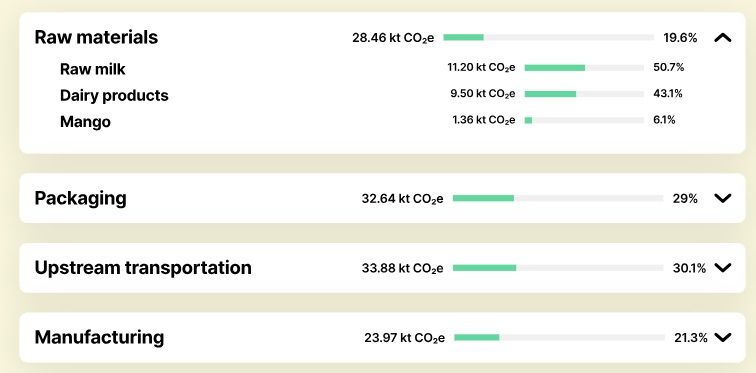Image resolution: width=756 pixels, height=373 pixels.
Task: Select the Mango row label
Action: coord(85,122)
